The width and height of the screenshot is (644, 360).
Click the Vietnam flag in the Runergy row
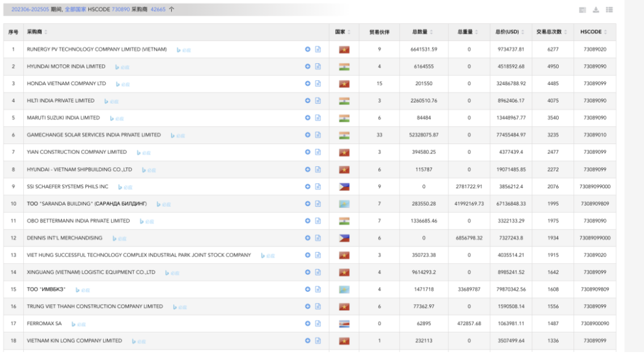click(x=344, y=49)
